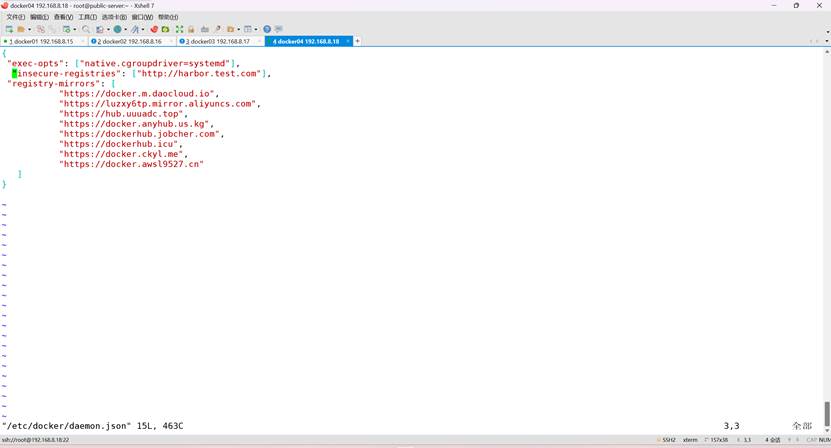Open the 工具(T) menu

(87, 17)
